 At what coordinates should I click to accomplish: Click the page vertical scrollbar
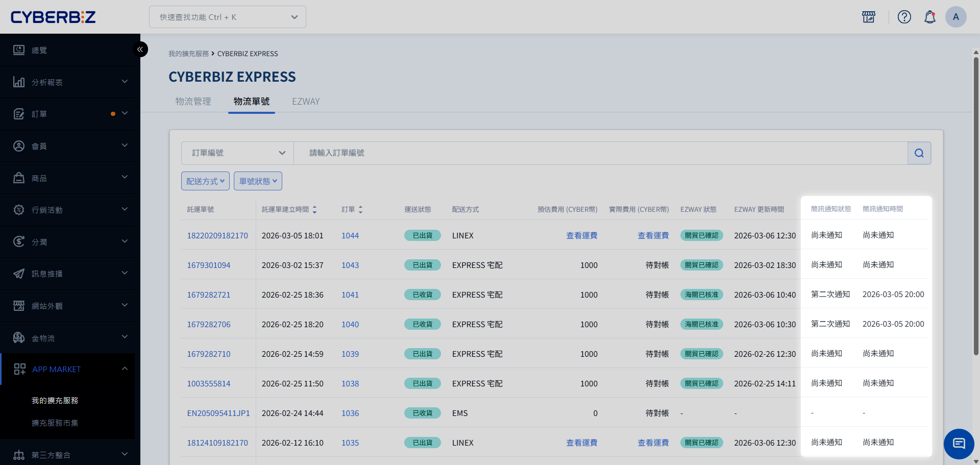pos(976,204)
